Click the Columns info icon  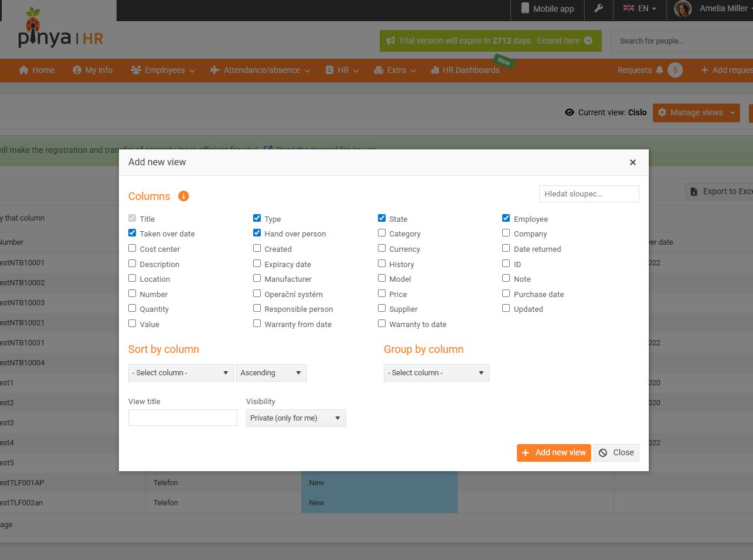click(184, 196)
